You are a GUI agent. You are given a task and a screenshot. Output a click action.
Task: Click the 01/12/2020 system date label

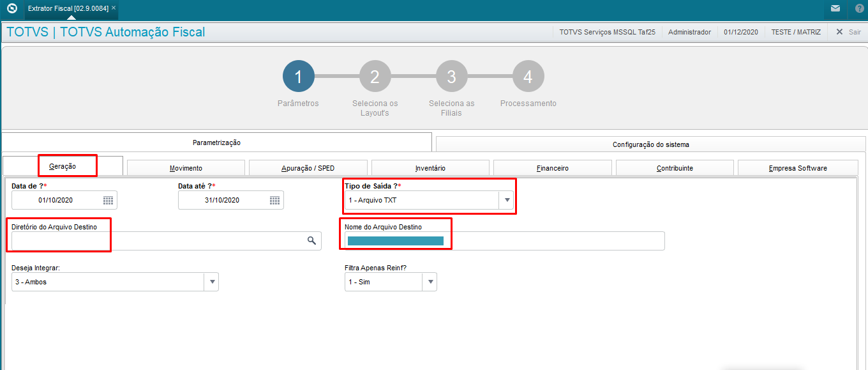(x=741, y=32)
